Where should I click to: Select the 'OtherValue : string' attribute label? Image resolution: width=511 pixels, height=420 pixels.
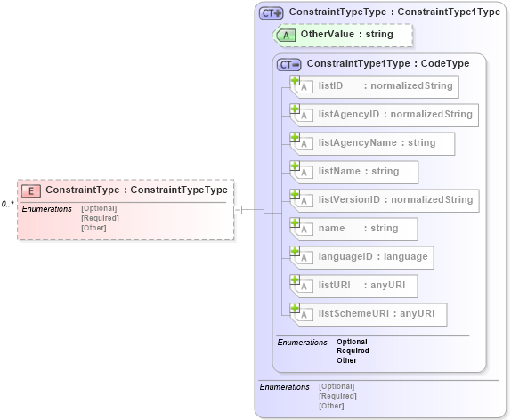point(347,34)
